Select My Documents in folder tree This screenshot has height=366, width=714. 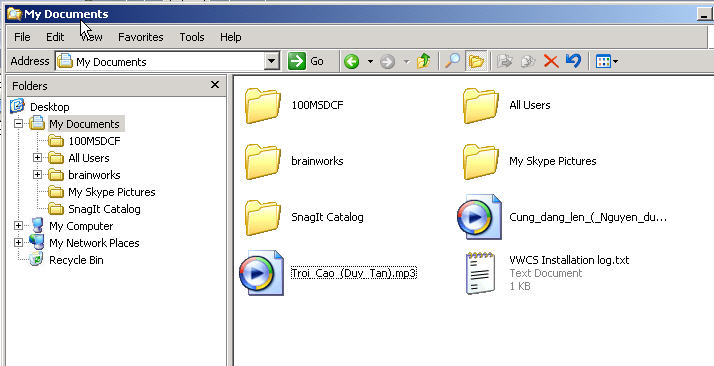pos(84,124)
